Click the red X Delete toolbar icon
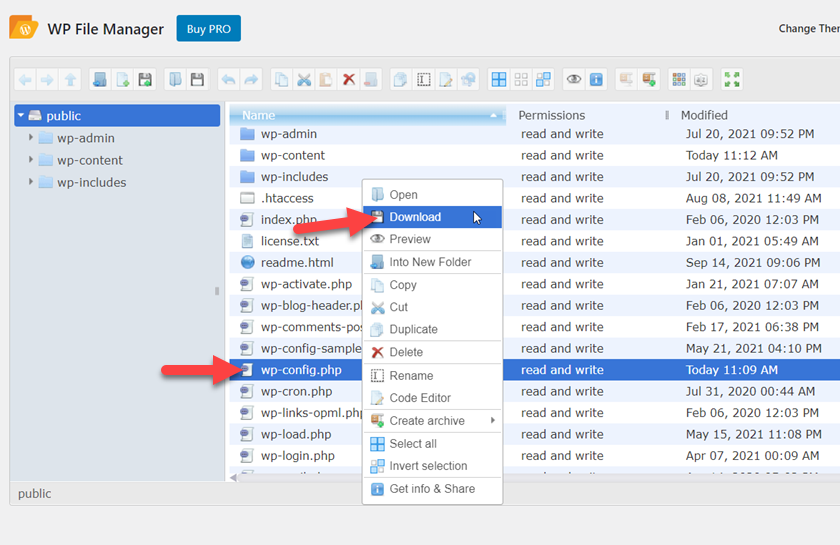The image size is (840, 545). pos(349,80)
